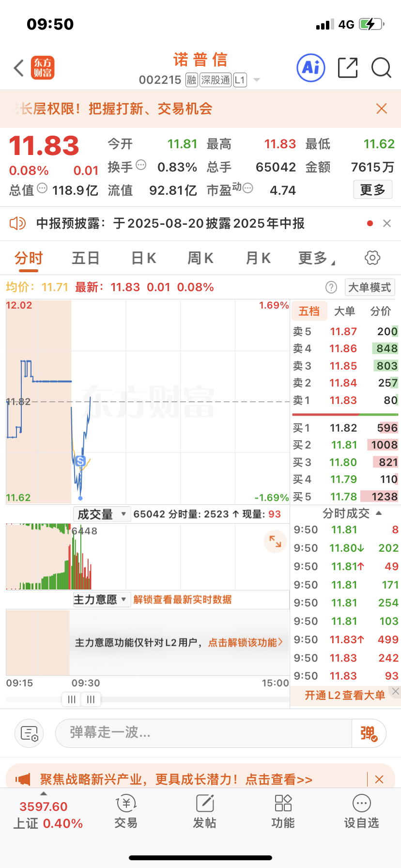Open the 功能 functions icon
The image size is (401, 868).
click(283, 811)
